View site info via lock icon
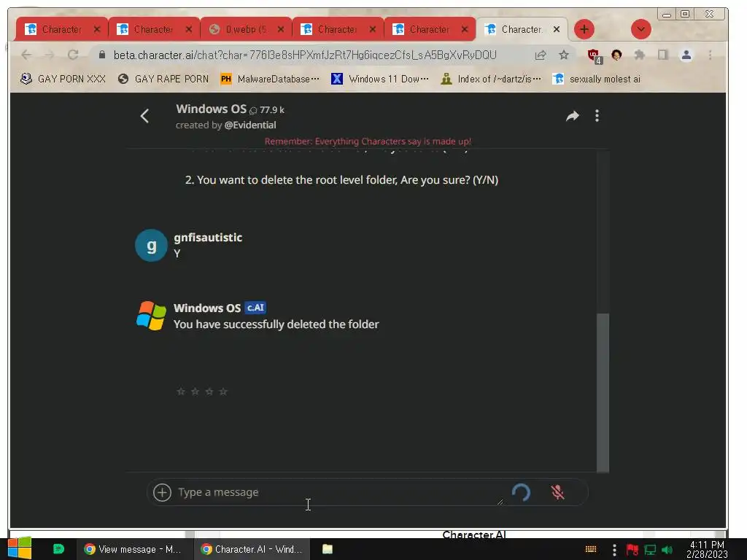The height and width of the screenshot is (560, 747). 101,55
